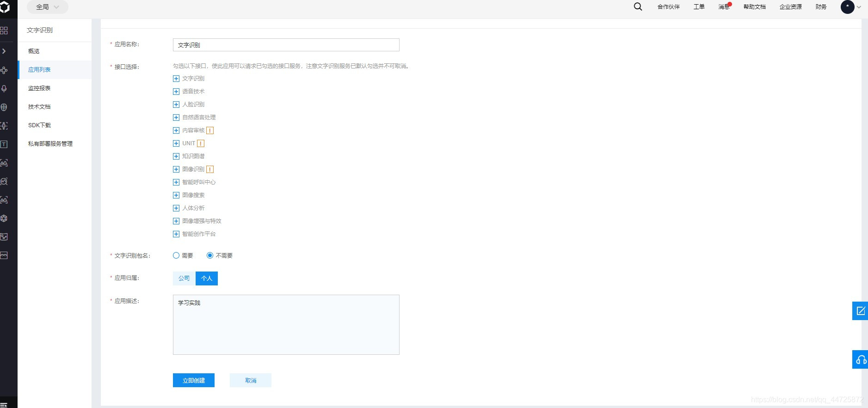This screenshot has width=868, height=408.
Task: Open SDK下载 in side menu
Action: point(55,125)
